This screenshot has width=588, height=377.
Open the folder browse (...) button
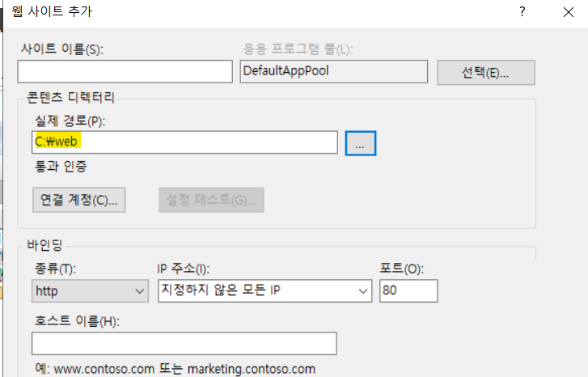(361, 143)
